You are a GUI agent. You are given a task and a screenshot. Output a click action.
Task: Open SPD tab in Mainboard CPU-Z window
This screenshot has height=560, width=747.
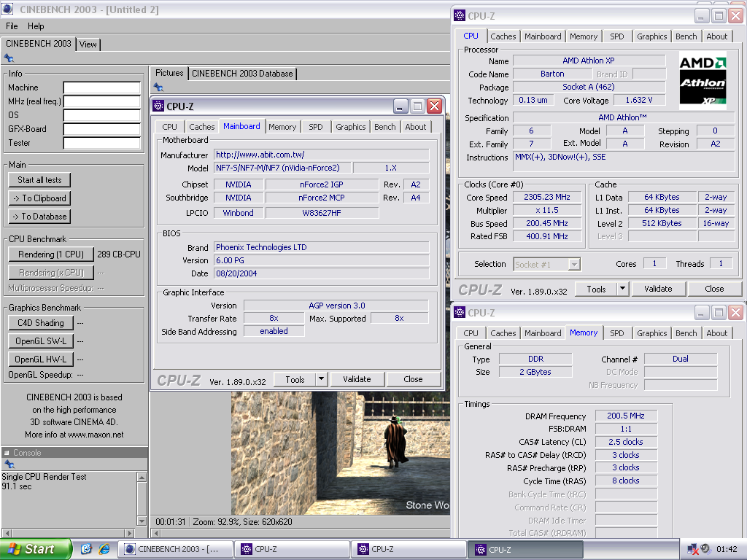[x=315, y=127]
